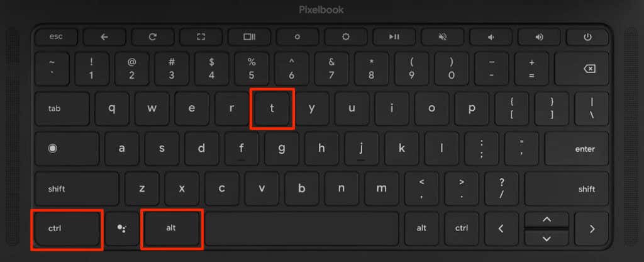Click the back arrow key
This screenshot has width=644, height=262.
[104, 37]
